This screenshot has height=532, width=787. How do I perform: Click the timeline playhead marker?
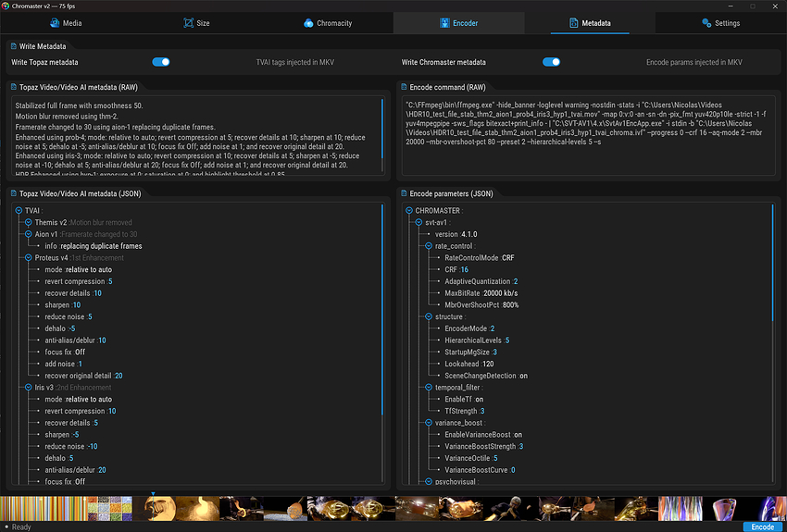(x=153, y=494)
